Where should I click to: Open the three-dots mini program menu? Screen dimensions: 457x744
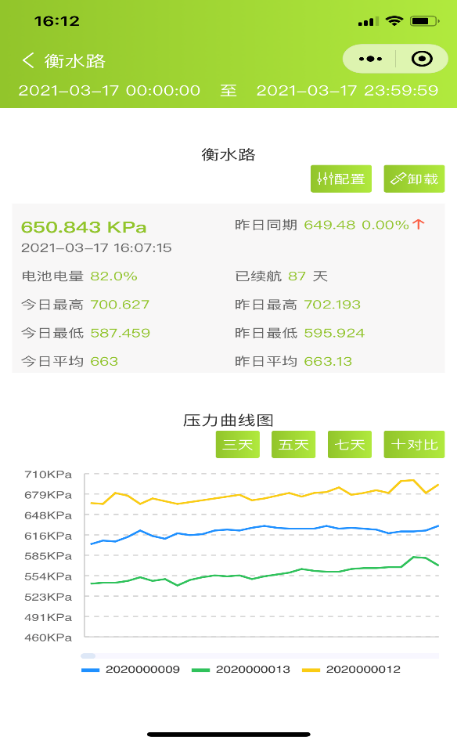coord(370,59)
